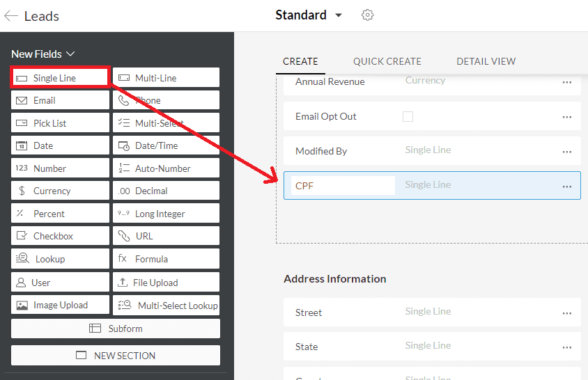
Task: Choose the Currency field type
Action: point(60,191)
